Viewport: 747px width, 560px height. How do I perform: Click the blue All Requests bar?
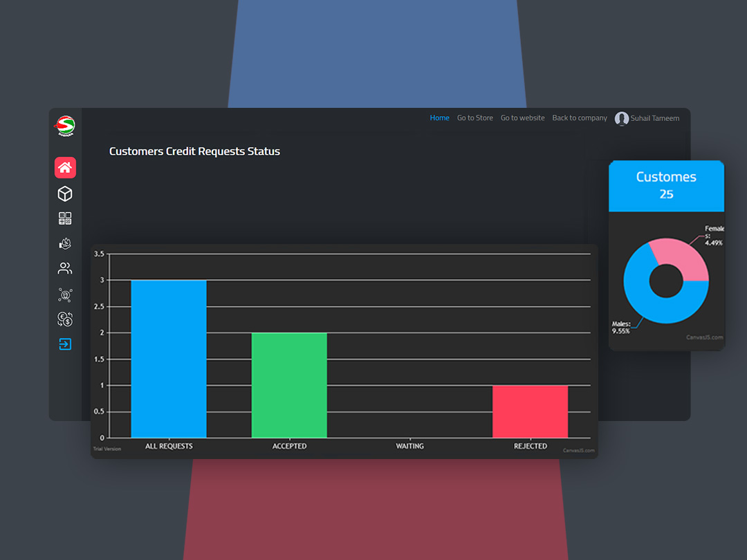pyautogui.click(x=169, y=358)
